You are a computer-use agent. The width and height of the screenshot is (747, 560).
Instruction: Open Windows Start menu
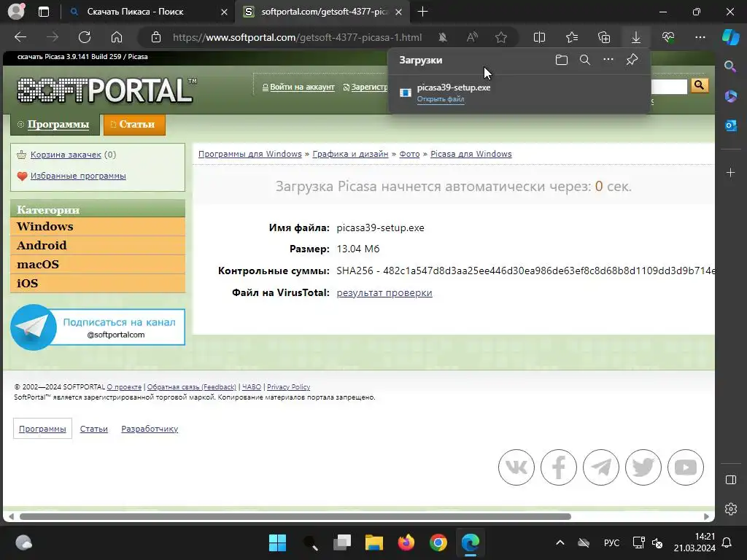coord(277,542)
